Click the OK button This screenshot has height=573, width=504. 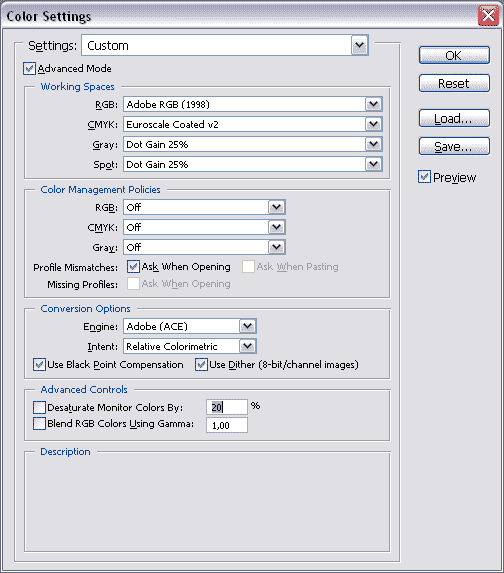tap(454, 56)
